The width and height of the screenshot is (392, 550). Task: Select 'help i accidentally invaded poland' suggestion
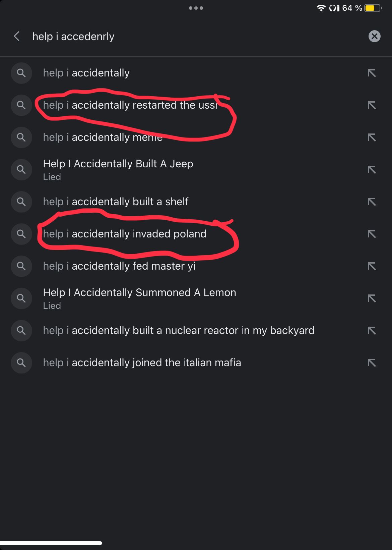[125, 234]
